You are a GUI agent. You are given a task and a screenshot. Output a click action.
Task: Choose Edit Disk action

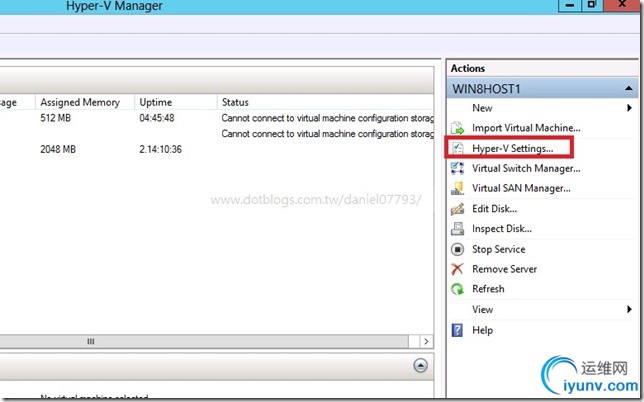coord(494,209)
